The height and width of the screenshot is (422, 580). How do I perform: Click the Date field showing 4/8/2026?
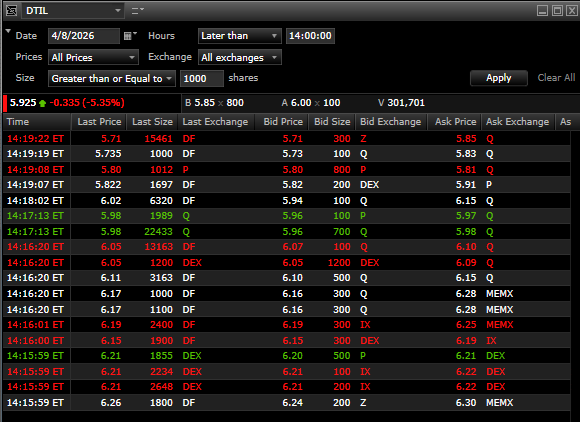click(x=84, y=36)
